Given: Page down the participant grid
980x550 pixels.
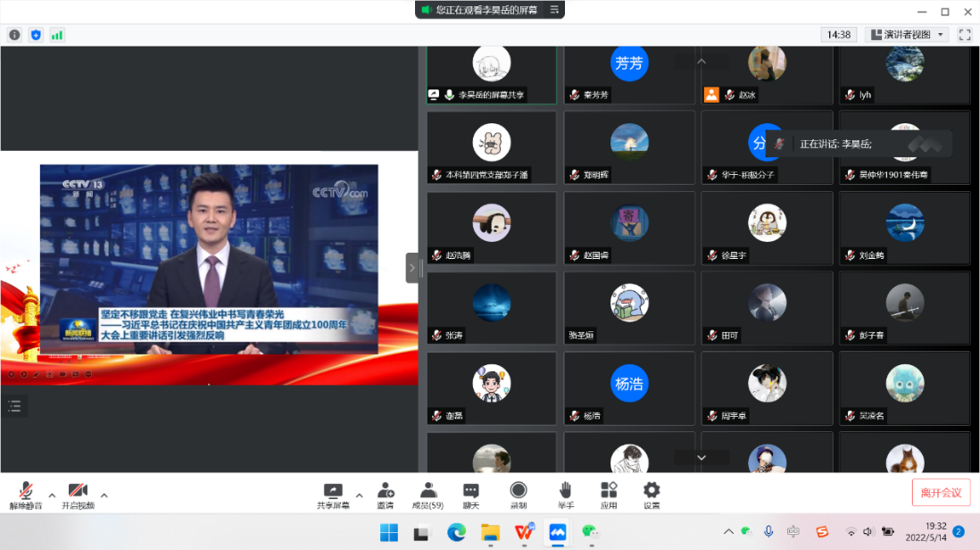Looking at the screenshot, I should coord(702,457).
